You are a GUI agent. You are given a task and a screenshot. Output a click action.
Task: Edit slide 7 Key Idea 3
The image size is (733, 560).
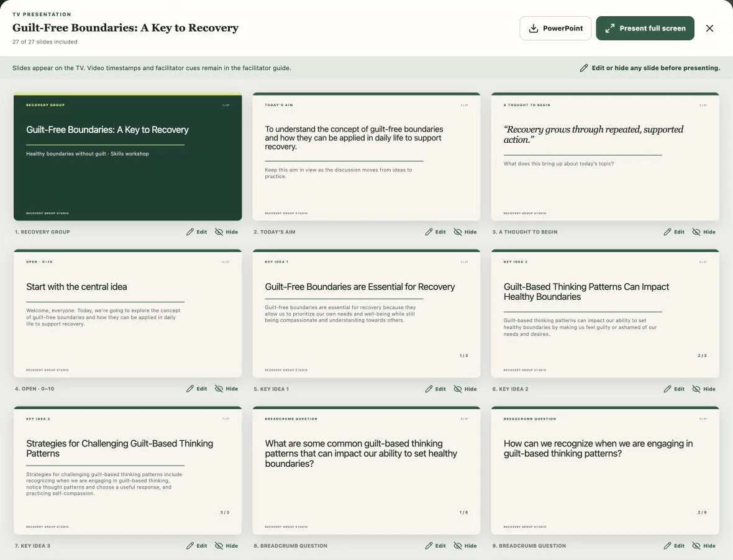pos(197,546)
